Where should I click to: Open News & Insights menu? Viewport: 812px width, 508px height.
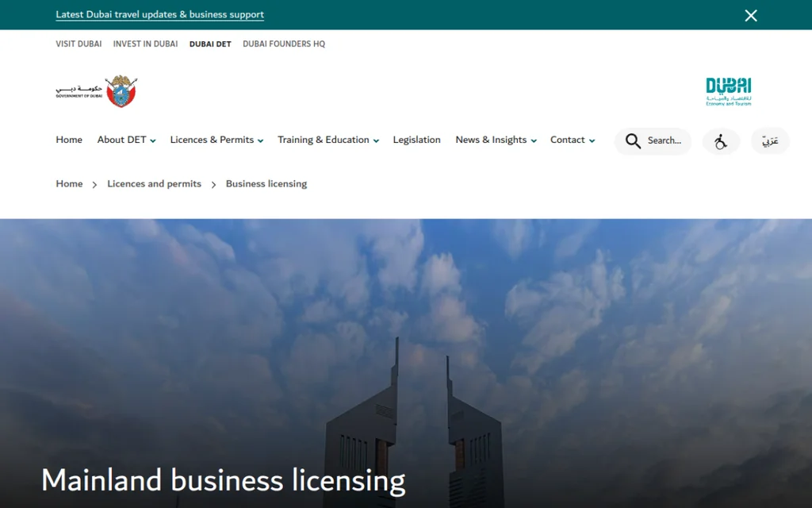[x=491, y=140]
